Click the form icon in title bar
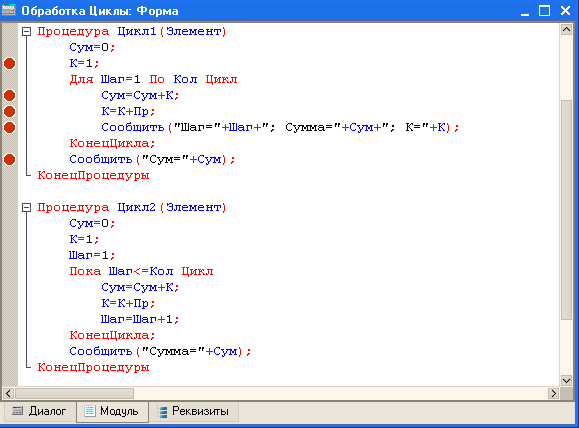579x428 pixels. coord(9,10)
